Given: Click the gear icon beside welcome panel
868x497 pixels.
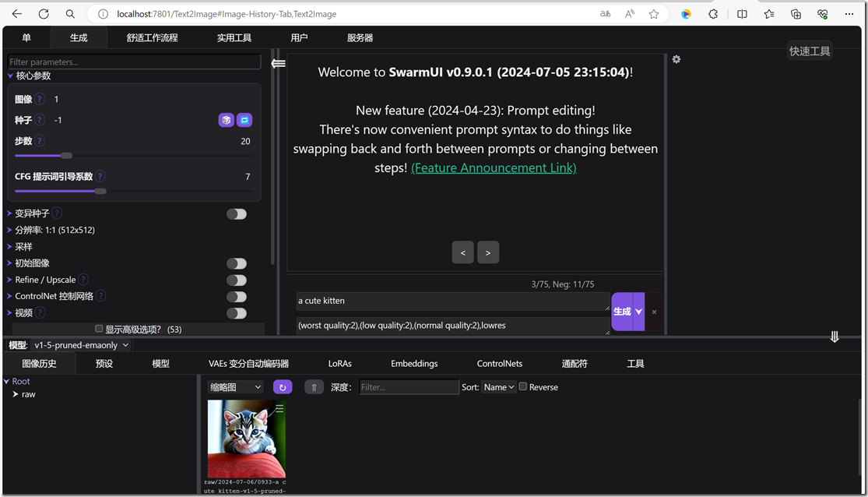Looking at the screenshot, I should point(676,59).
